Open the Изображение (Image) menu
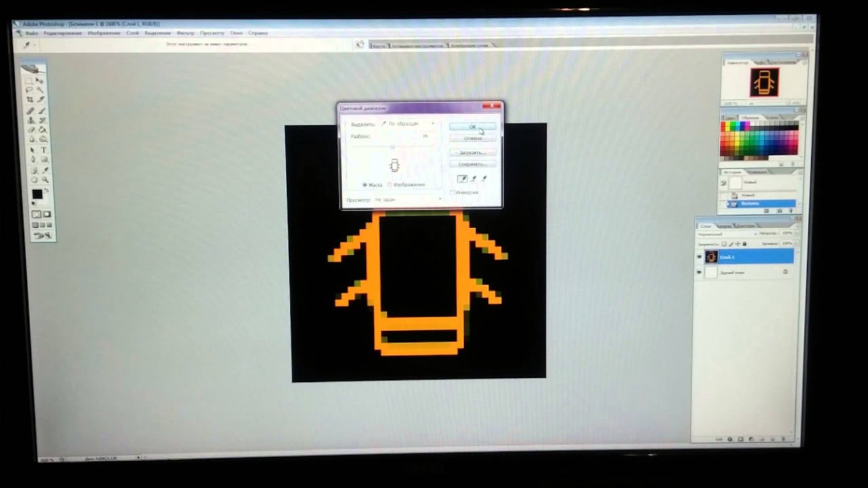 coord(104,33)
